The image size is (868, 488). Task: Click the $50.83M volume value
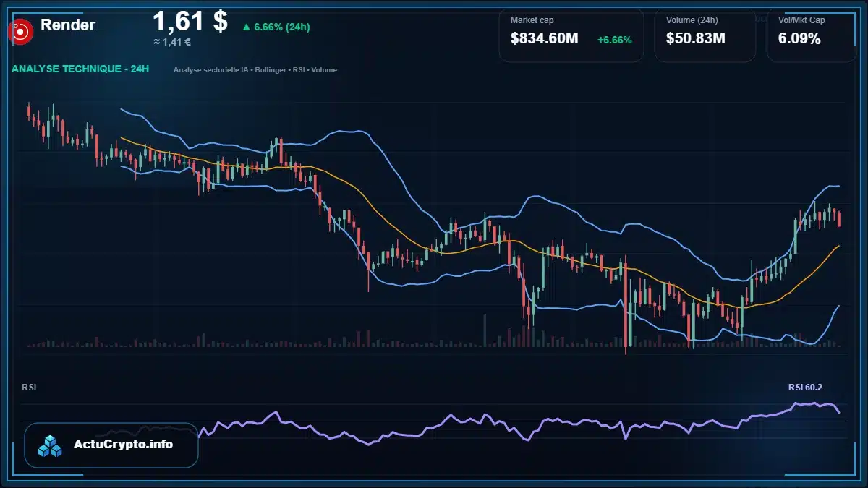pyautogui.click(x=695, y=39)
